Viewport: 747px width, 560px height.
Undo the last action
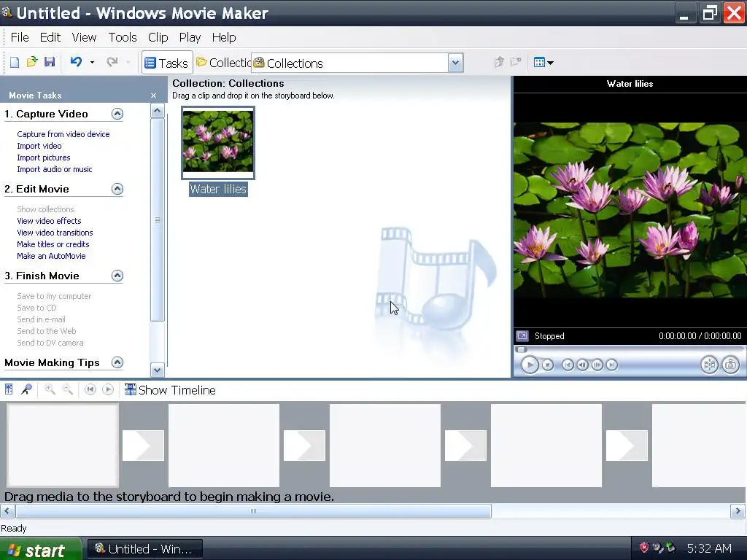[76, 62]
